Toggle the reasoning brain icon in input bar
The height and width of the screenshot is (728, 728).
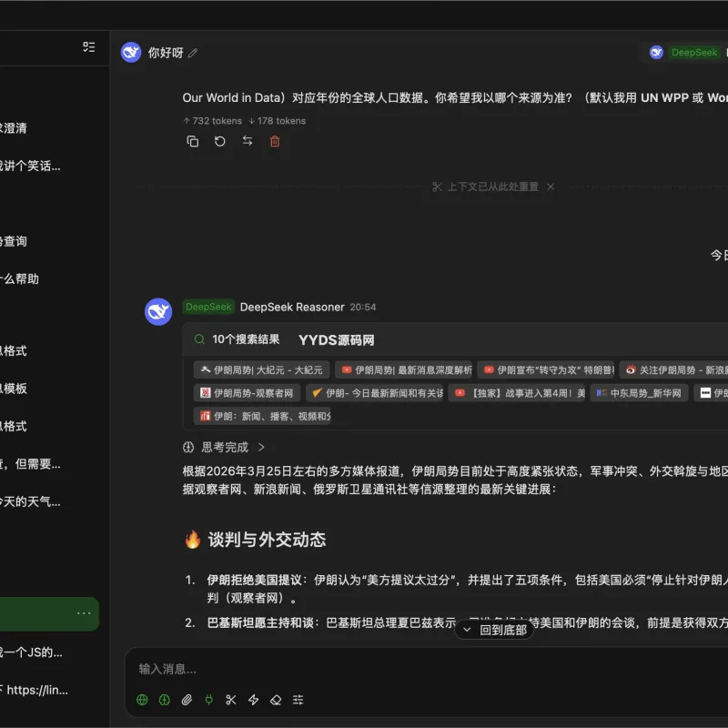[165, 700]
